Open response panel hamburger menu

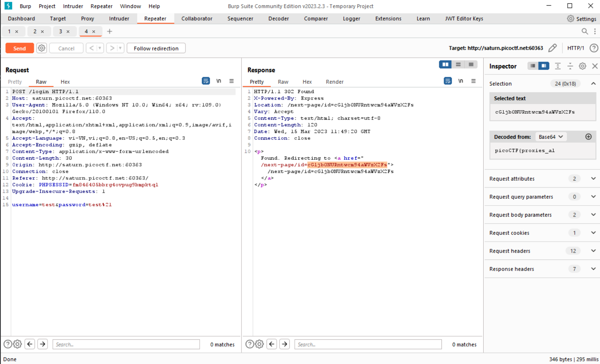point(473,81)
